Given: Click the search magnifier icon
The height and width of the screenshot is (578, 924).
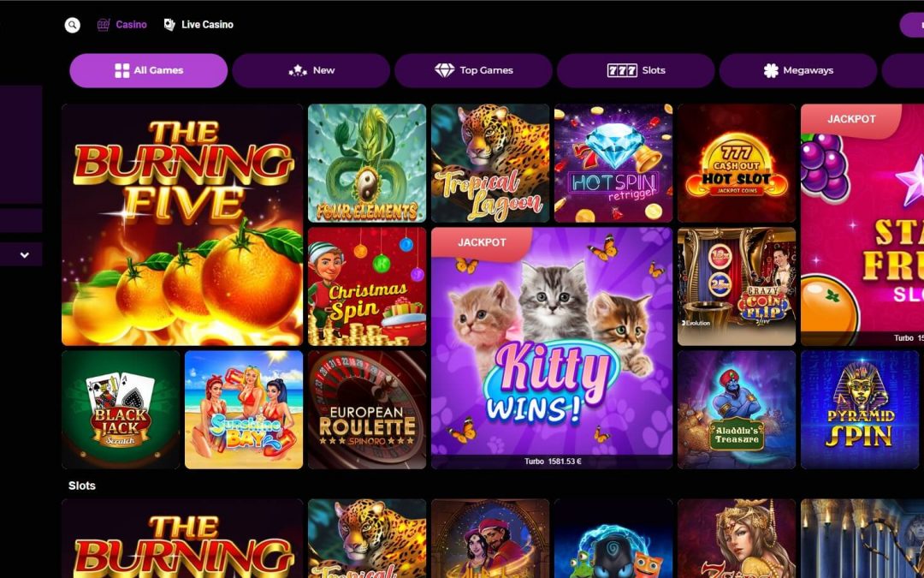Looking at the screenshot, I should pos(73,25).
